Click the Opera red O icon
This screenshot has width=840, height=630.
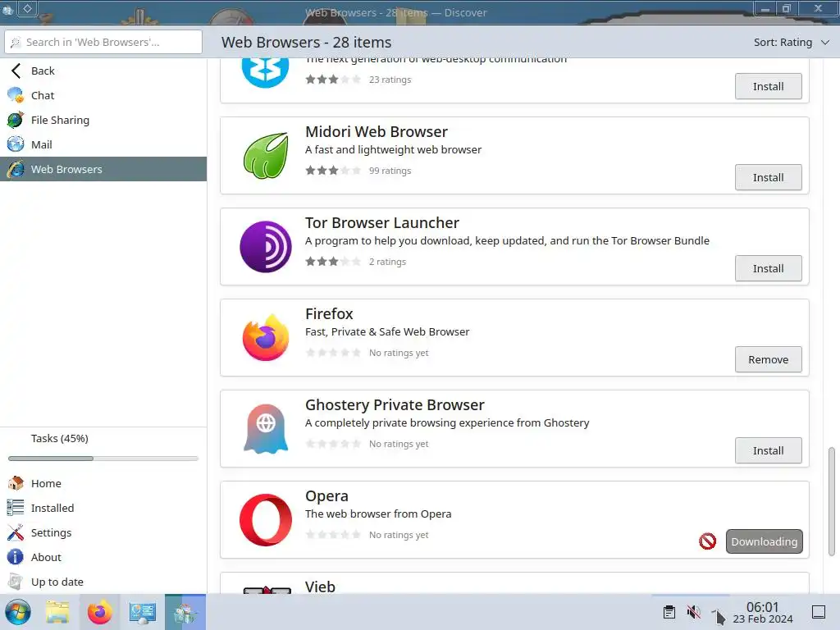click(266, 519)
